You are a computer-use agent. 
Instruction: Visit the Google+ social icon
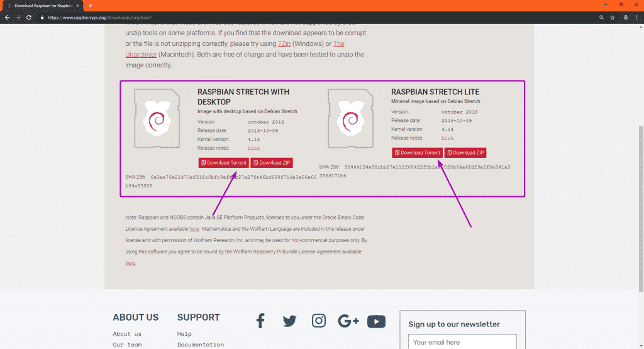click(348, 321)
